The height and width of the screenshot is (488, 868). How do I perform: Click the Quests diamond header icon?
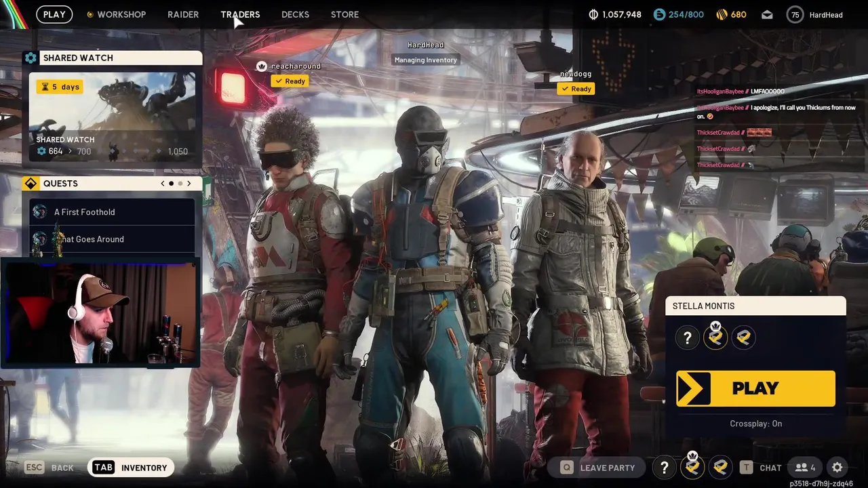tap(31, 184)
